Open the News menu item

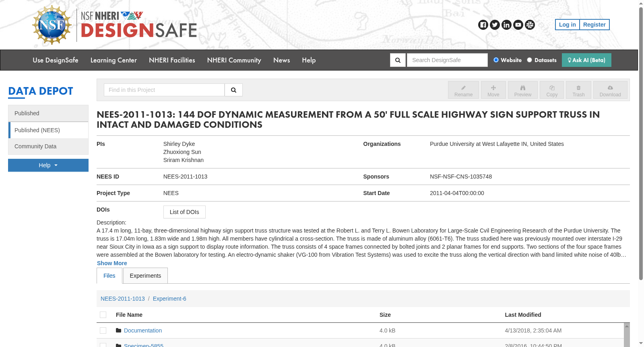(282, 60)
